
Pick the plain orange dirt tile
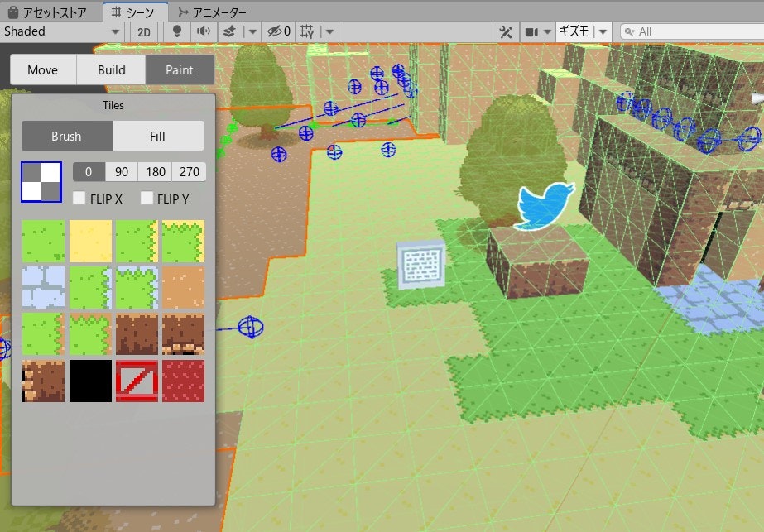183,287
